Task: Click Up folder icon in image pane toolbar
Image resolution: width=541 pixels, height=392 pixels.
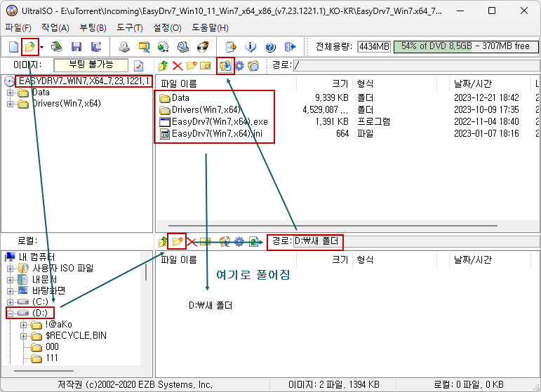Action: pyautogui.click(x=163, y=65)
